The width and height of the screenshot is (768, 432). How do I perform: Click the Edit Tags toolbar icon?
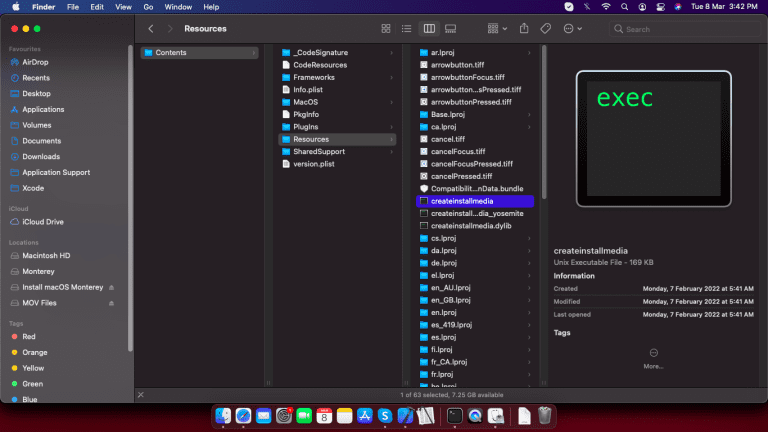pyautogui.click(x=545, y=29)
